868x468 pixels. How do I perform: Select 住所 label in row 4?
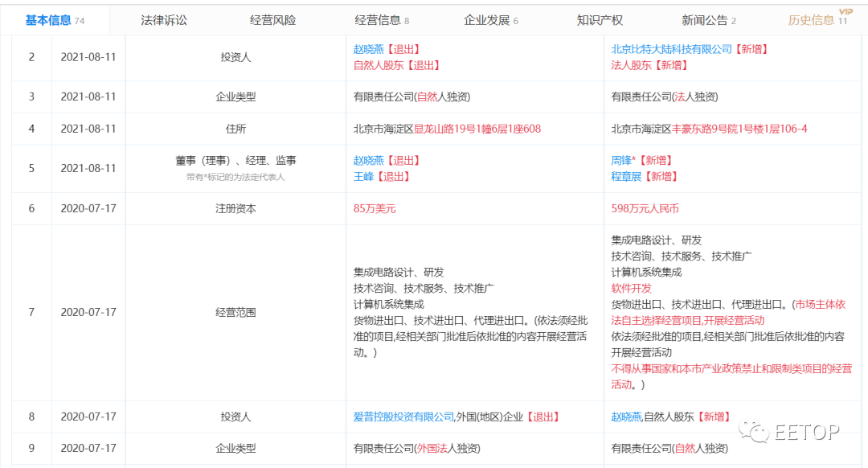[235, 129]
